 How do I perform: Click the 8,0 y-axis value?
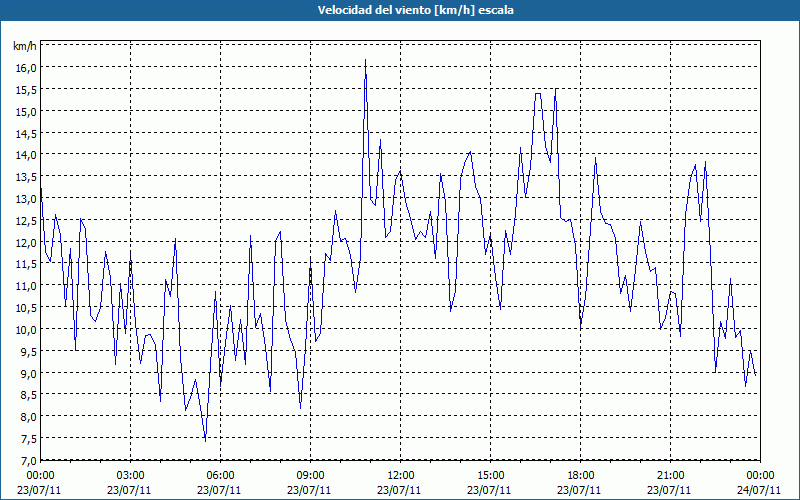27,417
